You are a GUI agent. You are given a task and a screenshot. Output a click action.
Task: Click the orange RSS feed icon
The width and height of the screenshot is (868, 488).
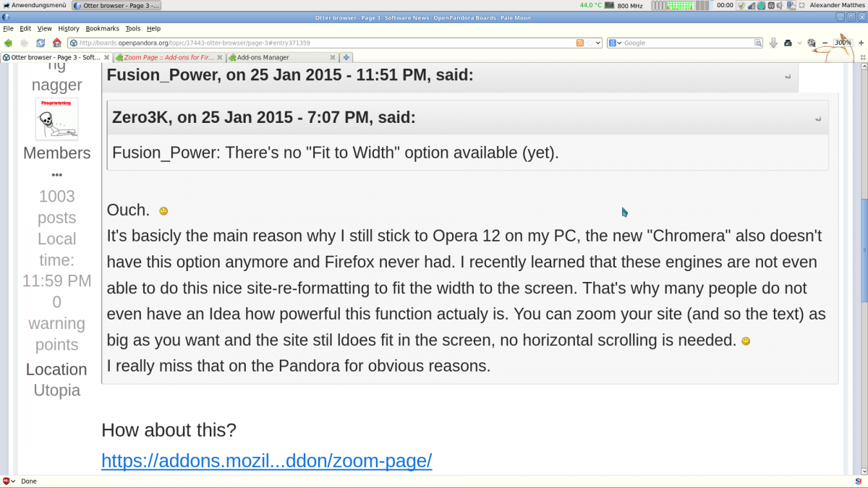[x=579, y=43]
